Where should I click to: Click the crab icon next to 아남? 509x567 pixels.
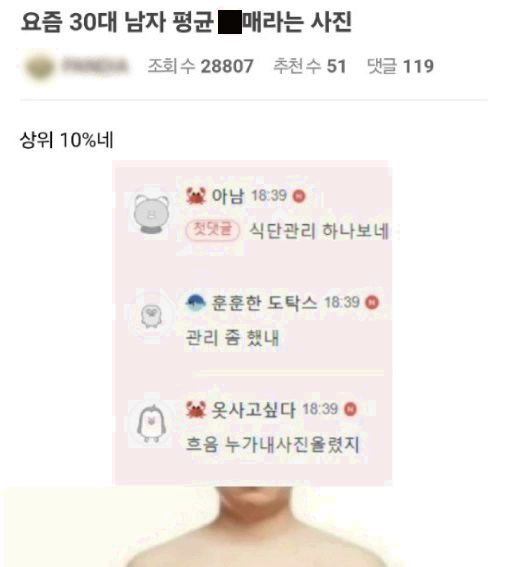196,196
